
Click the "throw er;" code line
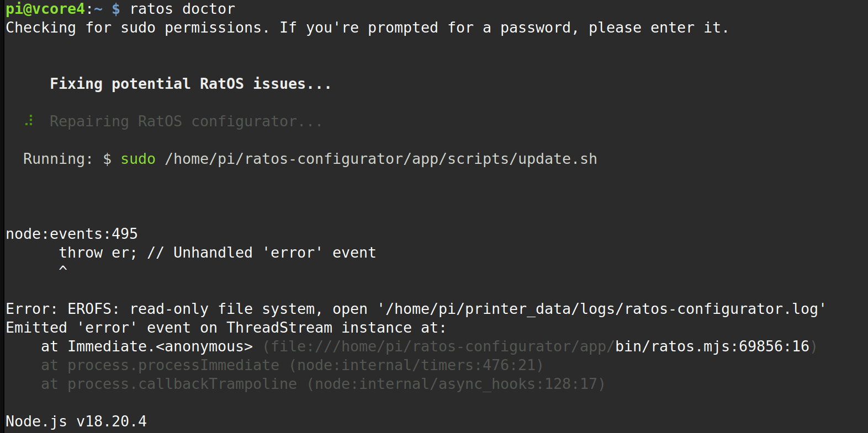pyautogui.click(x=98, y=253)
